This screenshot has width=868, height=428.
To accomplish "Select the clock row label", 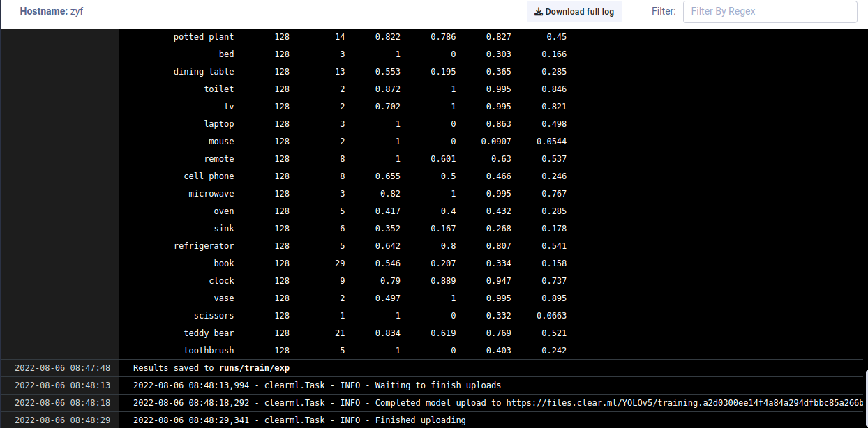I will tap(222, 281).
